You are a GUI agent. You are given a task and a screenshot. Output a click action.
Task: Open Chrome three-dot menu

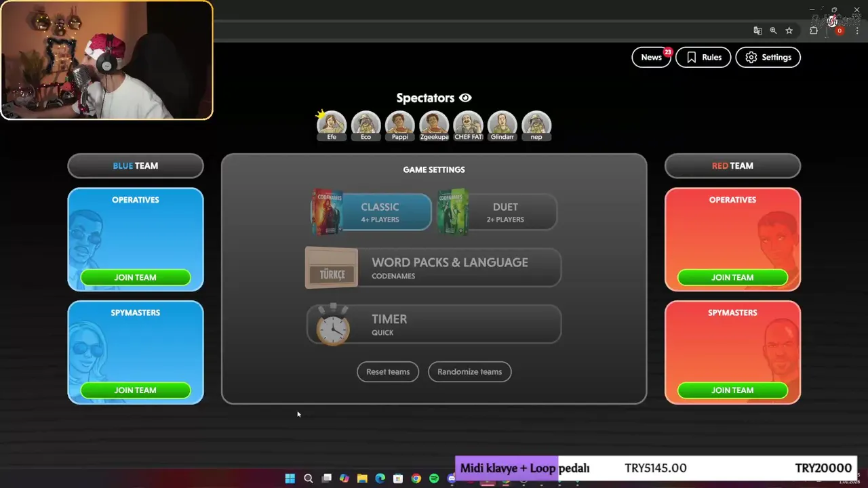coord(857,30)
